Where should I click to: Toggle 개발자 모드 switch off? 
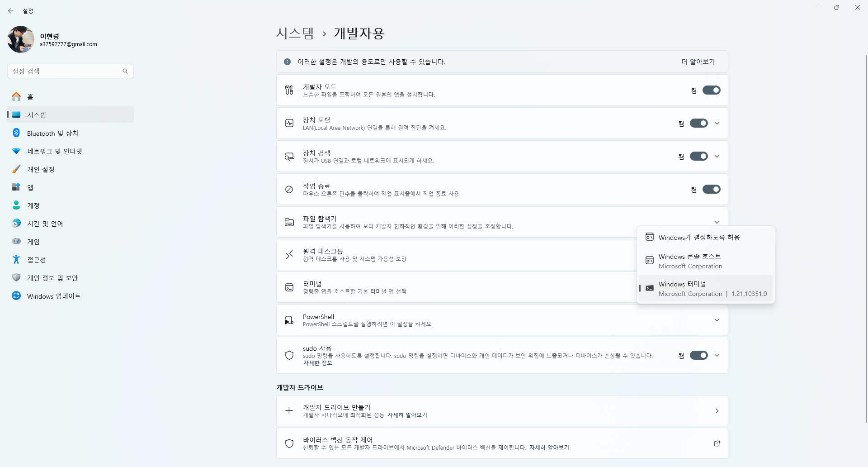(711, 90)
